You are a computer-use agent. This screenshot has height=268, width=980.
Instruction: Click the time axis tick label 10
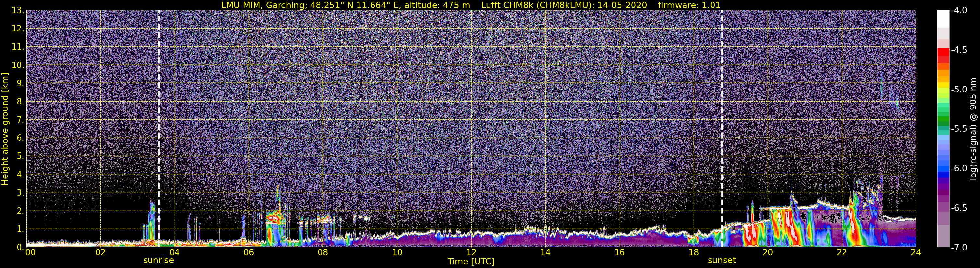(397, 252)
